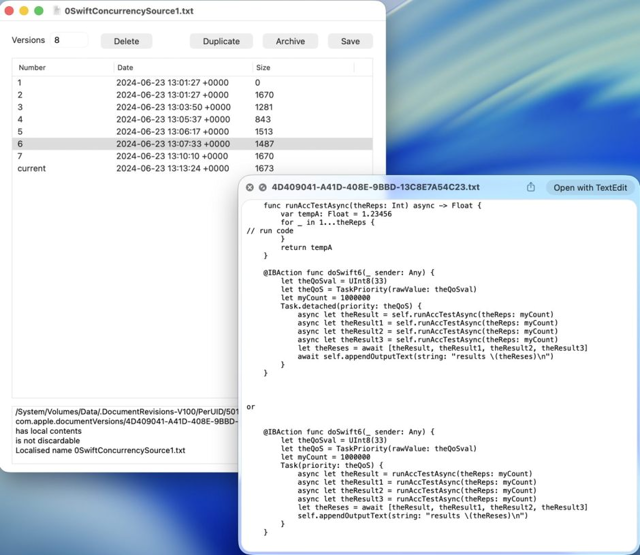Screen dimensions: 640x555
Task: Click the Number column header
Action: pyautogui.click(x=32, y=67)
